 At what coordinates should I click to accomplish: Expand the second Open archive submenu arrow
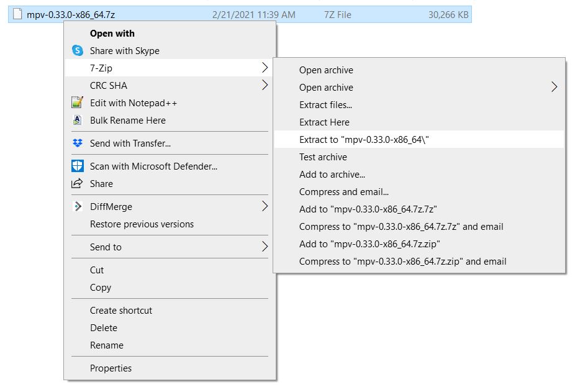click(554, 87)
